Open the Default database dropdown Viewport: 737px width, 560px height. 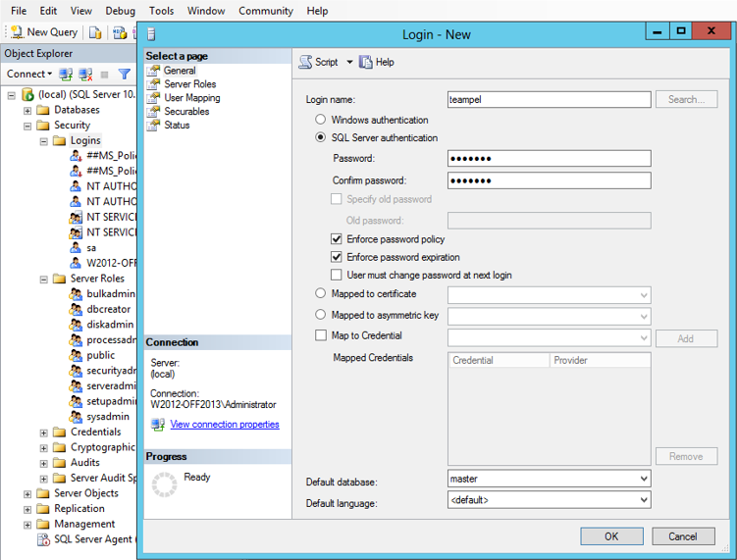pos(643,479)
